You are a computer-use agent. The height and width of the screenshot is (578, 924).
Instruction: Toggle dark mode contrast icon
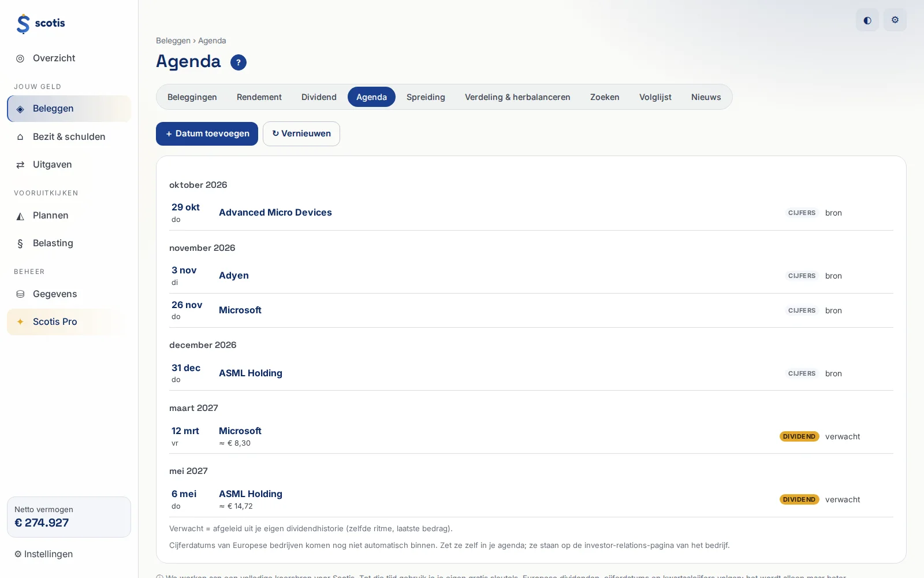(x=867, y=20)
